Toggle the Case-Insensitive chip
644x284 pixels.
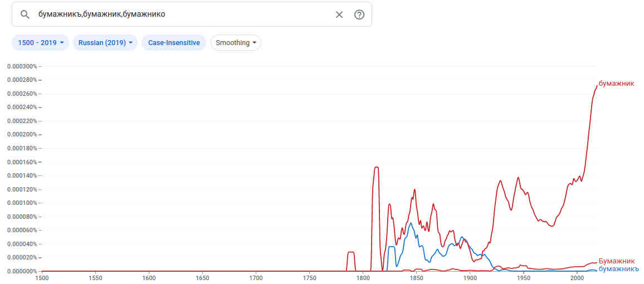click(174, 43)
